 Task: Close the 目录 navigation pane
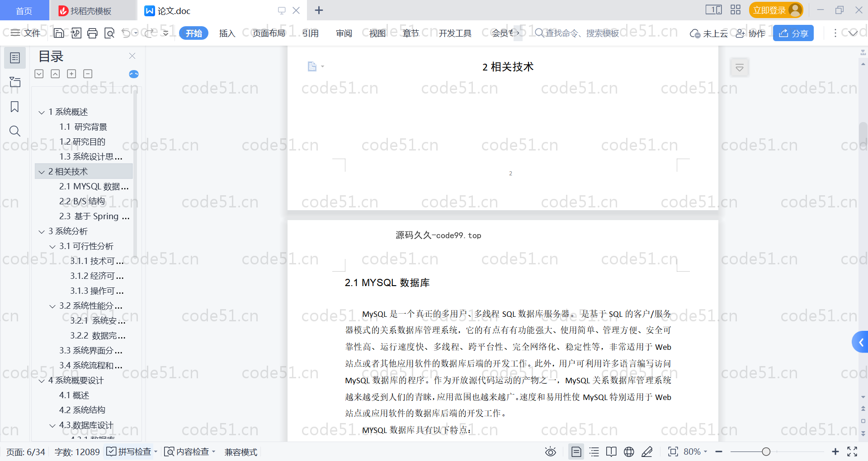point(132,56)
